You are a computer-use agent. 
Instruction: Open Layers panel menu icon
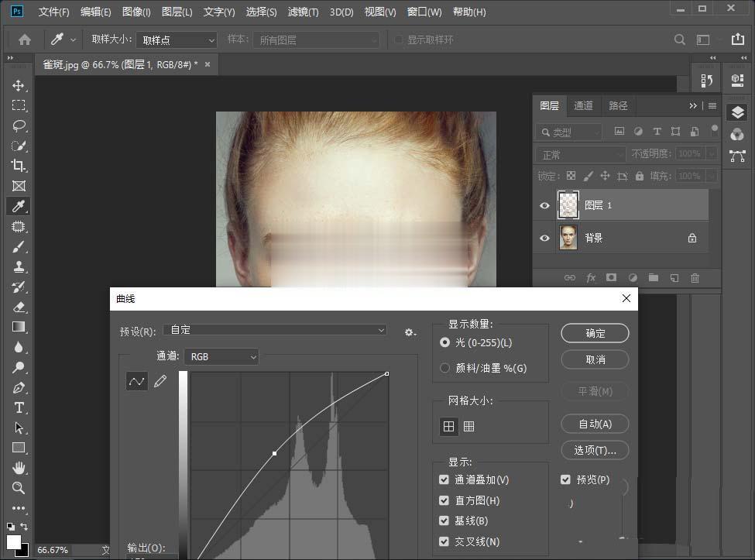[x=712, y=105]
